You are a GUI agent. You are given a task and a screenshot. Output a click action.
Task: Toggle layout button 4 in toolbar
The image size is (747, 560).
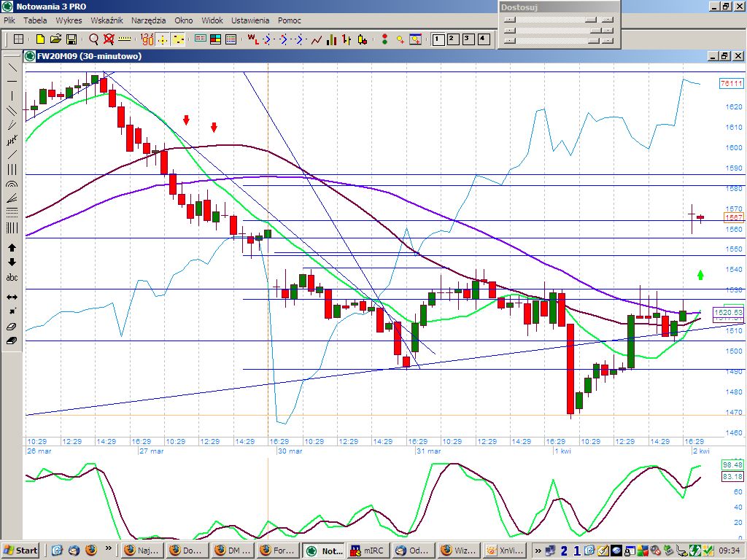tap(482, 39)
